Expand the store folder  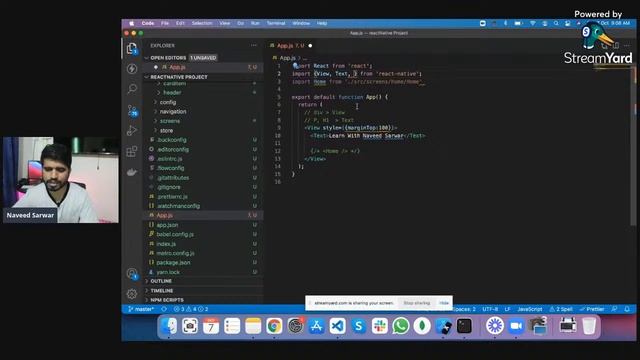166,131
